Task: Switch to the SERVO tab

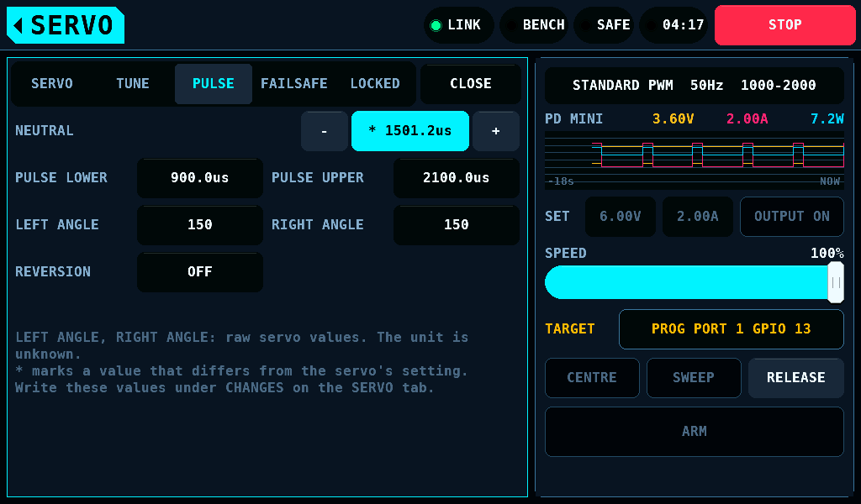Action: [x=51, y=84]
